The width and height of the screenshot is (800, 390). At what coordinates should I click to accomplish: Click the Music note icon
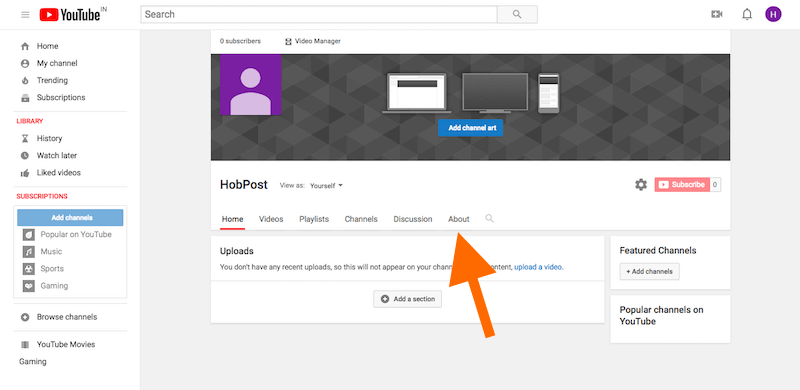point(29,252)
